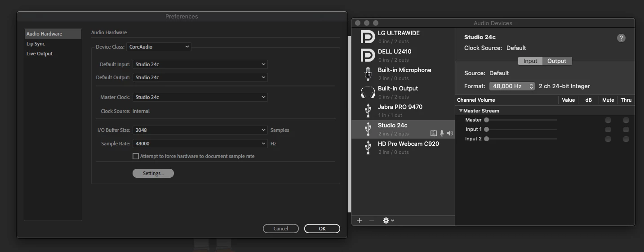Screen dimensions: 644x252
Task: Adjust the Input 2 volume slider
Action: pyautogui.click(x=521, y=139)
